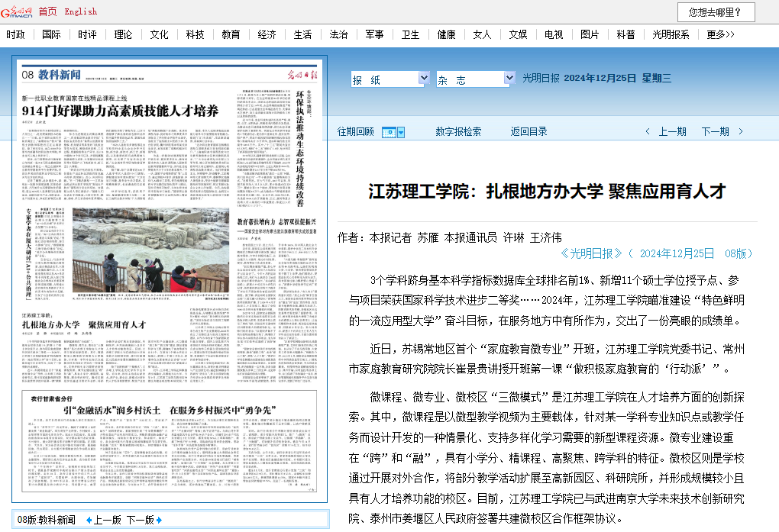
Task: Open the 杂志 dropdown selector
Action: click(x=476, y=79)
